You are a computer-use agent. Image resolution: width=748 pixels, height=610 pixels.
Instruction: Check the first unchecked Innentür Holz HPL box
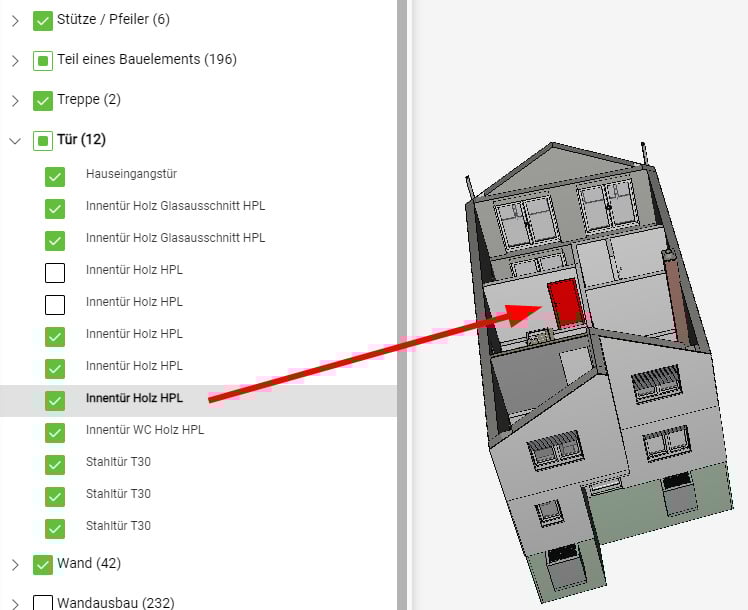(55, 273)
